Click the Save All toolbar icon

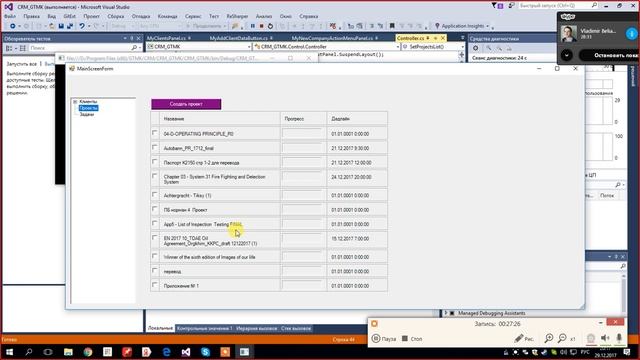point(70,26)
